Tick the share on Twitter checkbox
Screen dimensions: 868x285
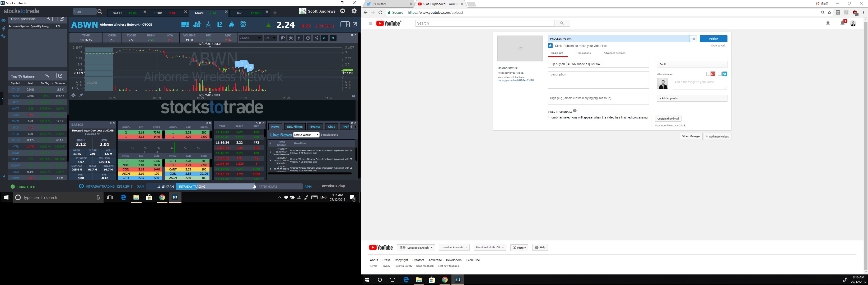click(719, 74)
